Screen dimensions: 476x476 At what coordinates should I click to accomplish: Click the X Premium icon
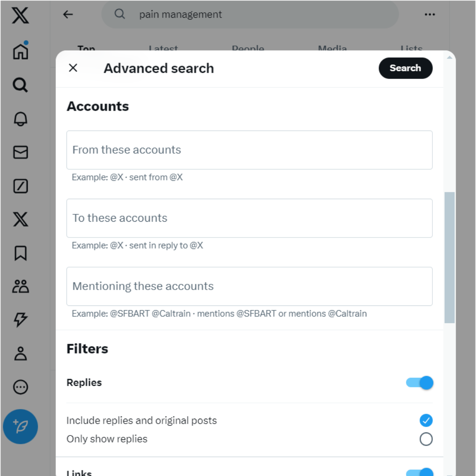pyautogui.click(x=20, y=219)
